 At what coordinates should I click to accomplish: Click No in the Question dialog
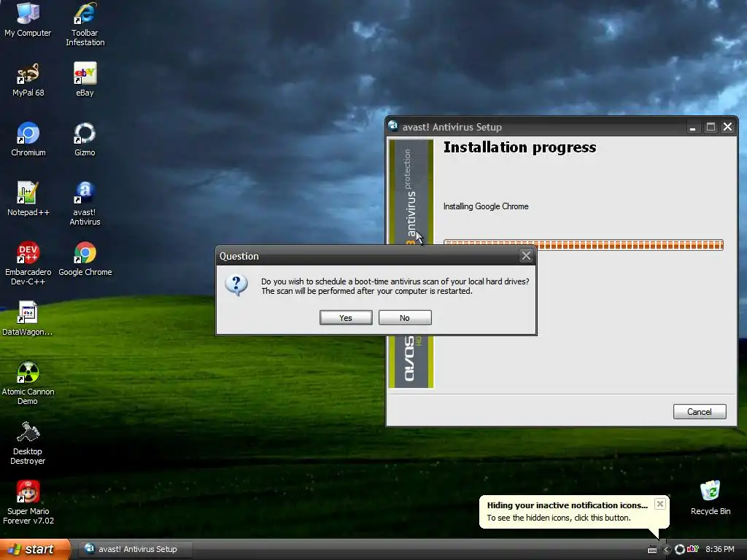click(405, 318)
